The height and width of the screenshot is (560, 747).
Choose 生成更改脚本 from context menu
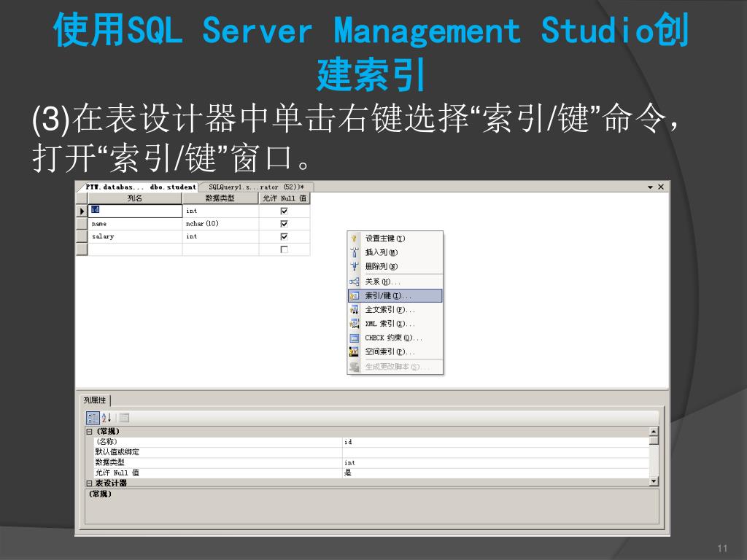pyautogui.click(x=395, y=367)
